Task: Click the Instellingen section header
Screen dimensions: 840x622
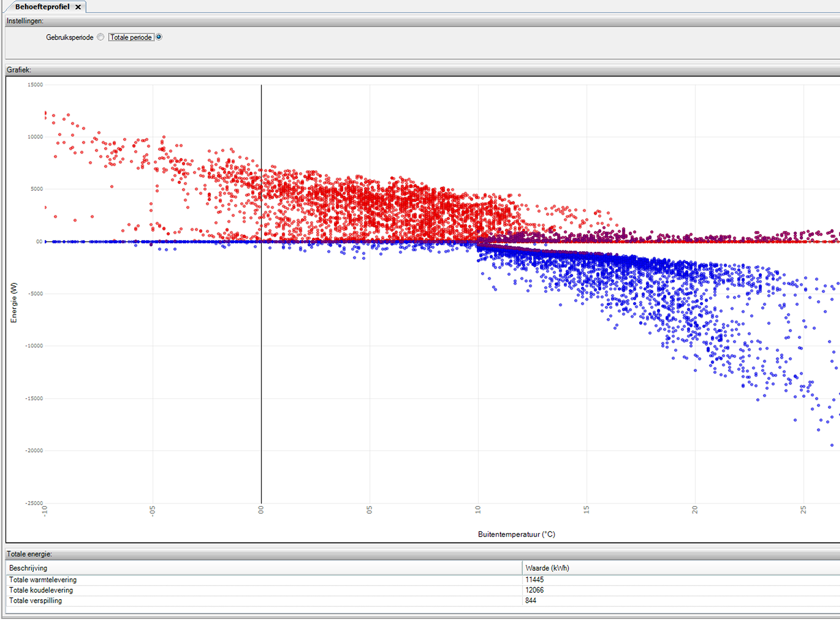Action: click(25, 21)
